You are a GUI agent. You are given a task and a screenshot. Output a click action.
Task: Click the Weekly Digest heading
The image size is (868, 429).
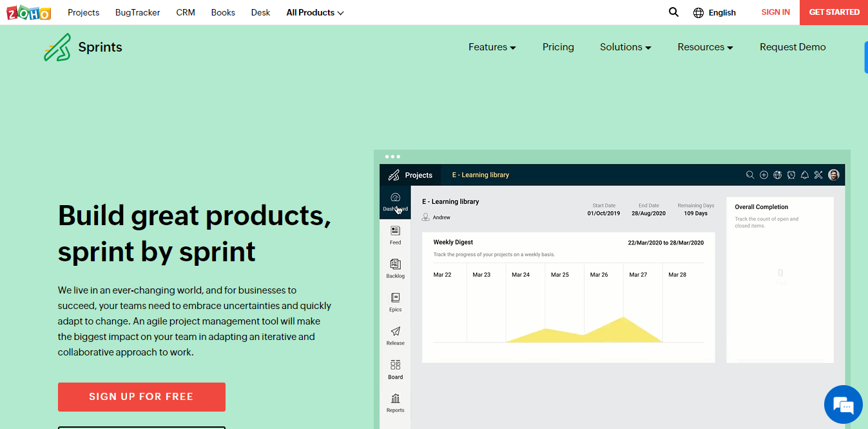(x=453, y=243)
